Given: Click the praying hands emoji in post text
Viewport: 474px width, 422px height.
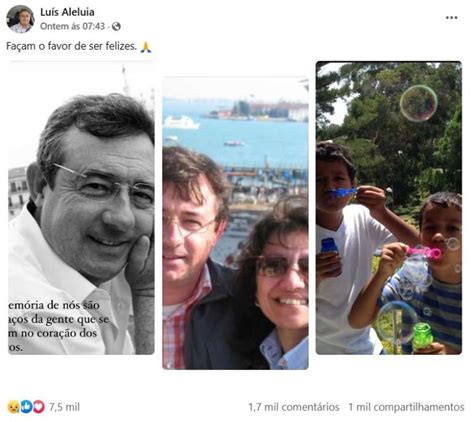Looking at the screenshot, I should (146, 47).
